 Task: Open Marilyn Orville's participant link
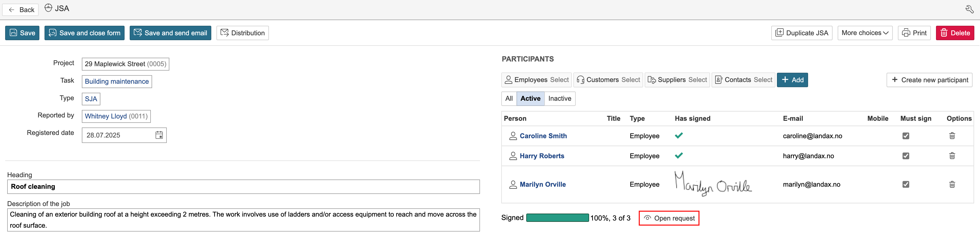(542, 185)
